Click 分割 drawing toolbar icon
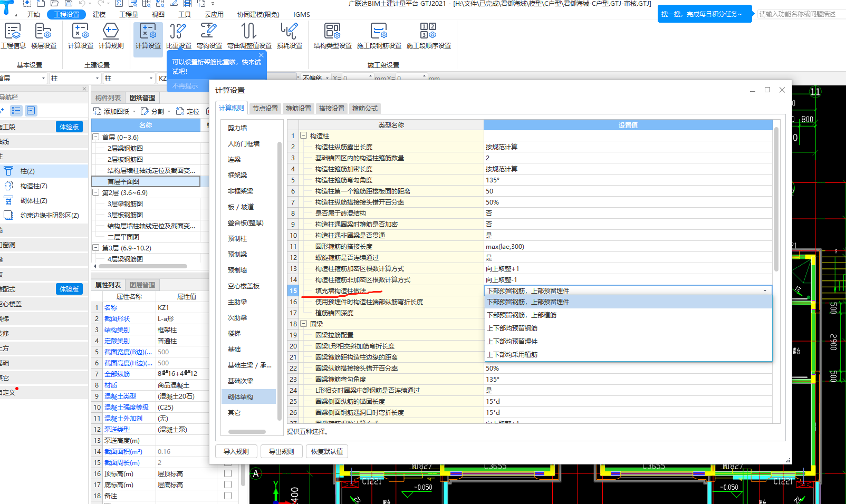 click(x=145, y=111)
